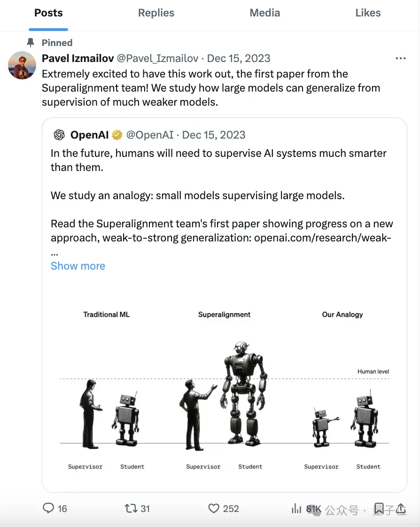Click the share upload icon
420x527 pixels.
[401, 509]
